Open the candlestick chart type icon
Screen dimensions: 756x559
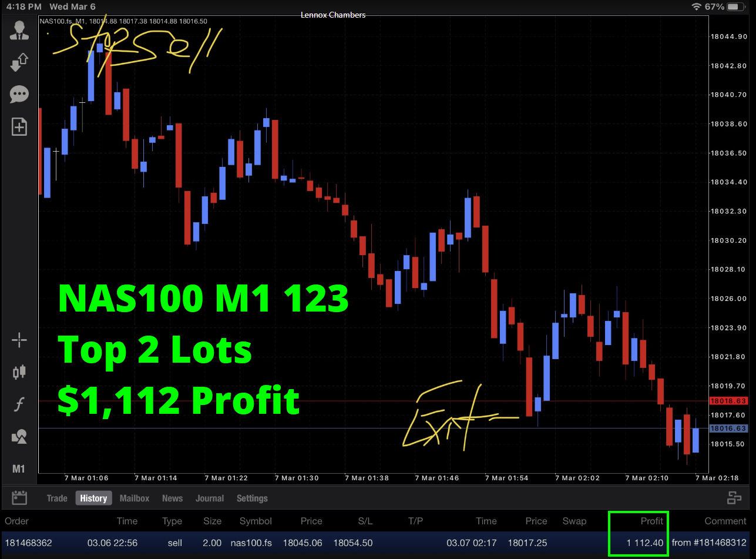coord(19,371)
